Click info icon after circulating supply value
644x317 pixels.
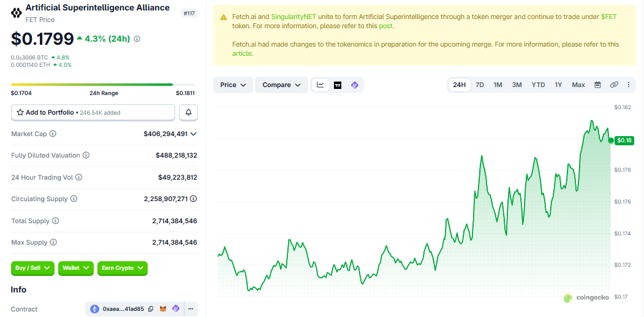pos(194,199)
